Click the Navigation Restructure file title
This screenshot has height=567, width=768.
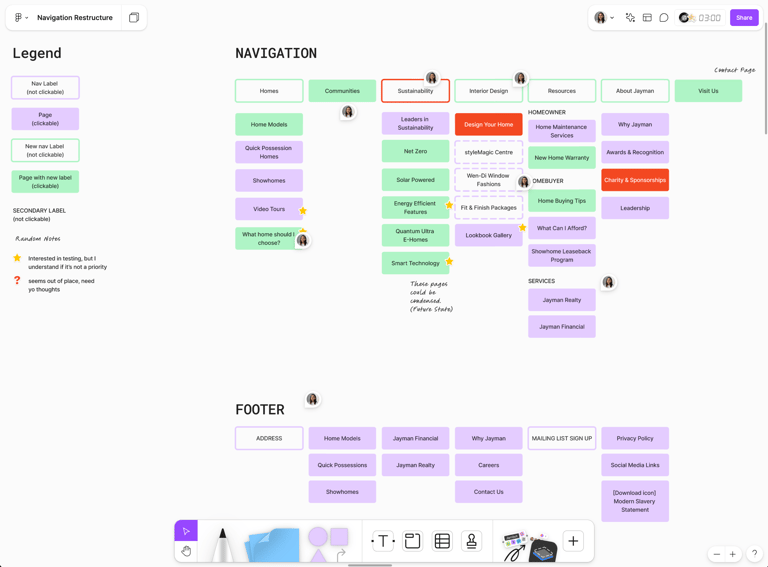point(75,18)
